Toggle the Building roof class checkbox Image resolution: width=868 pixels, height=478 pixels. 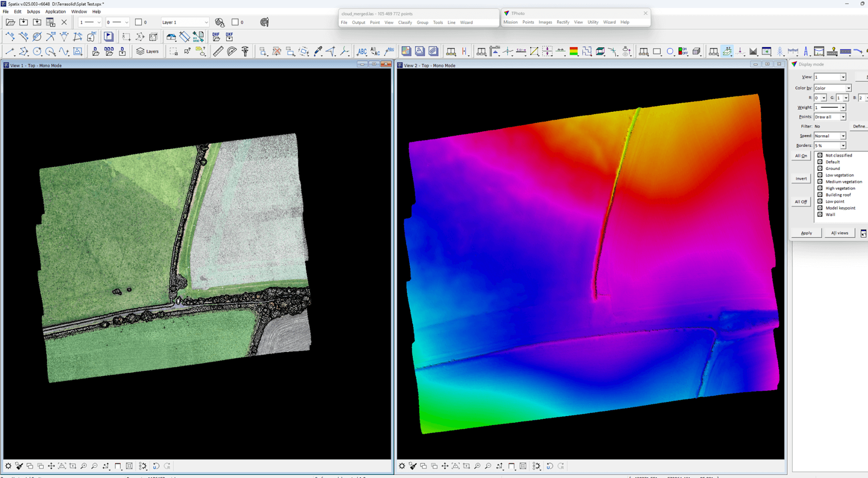point(820,195)
